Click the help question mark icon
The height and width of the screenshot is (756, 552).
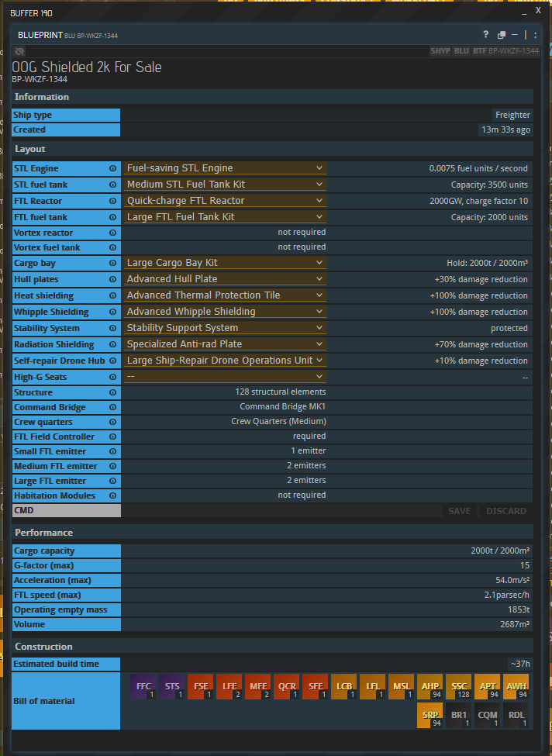(x=486, y=35)
